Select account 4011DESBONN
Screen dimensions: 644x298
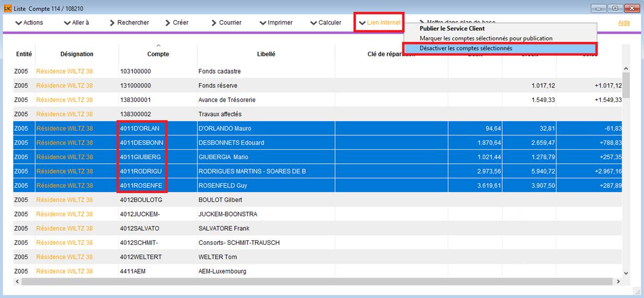tap(142, 143)
